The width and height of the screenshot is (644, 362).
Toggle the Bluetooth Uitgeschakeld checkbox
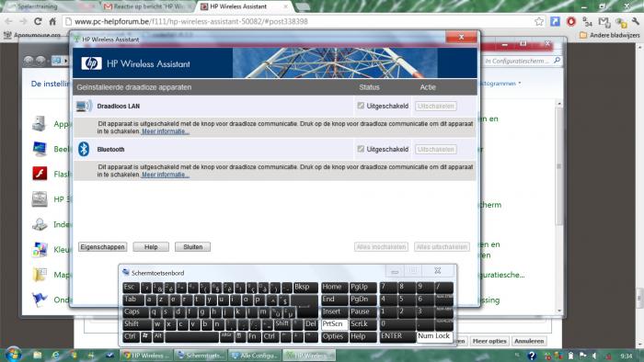click(x=361, y=149)
